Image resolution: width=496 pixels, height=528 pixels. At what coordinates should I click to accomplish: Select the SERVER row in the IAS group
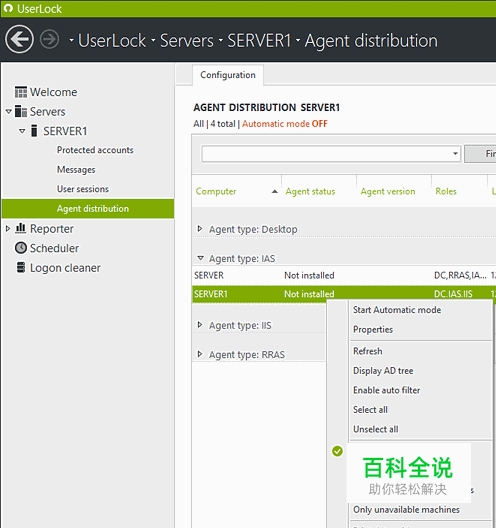pos(344,275)
